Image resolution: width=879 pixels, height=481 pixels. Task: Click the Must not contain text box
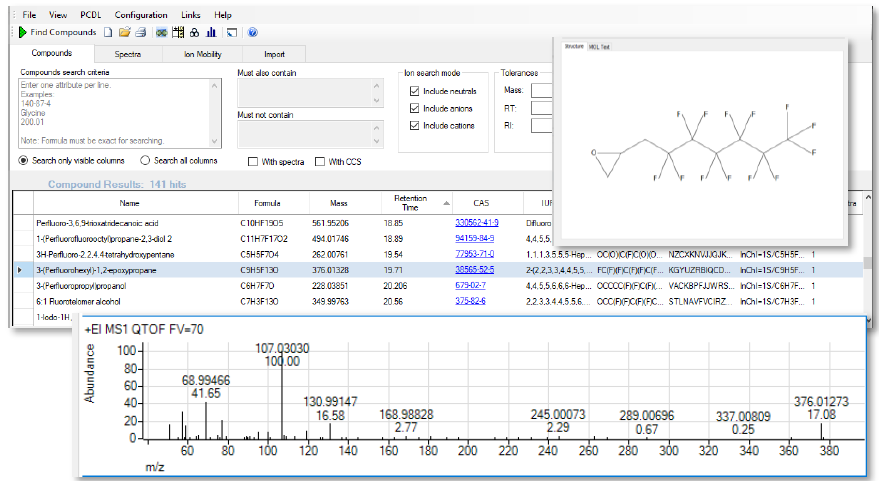[x=311, y=135]
